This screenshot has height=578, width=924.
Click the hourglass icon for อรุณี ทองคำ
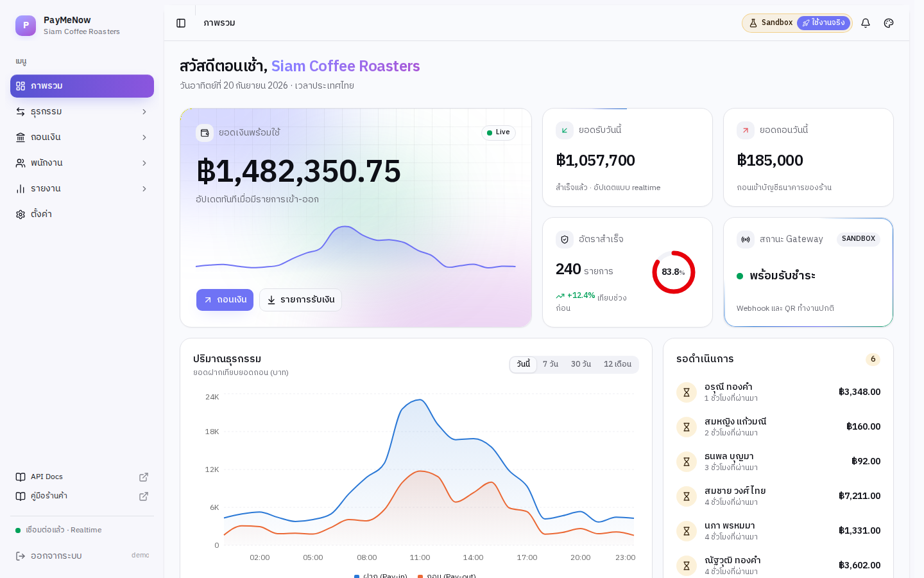coord(687,392)
